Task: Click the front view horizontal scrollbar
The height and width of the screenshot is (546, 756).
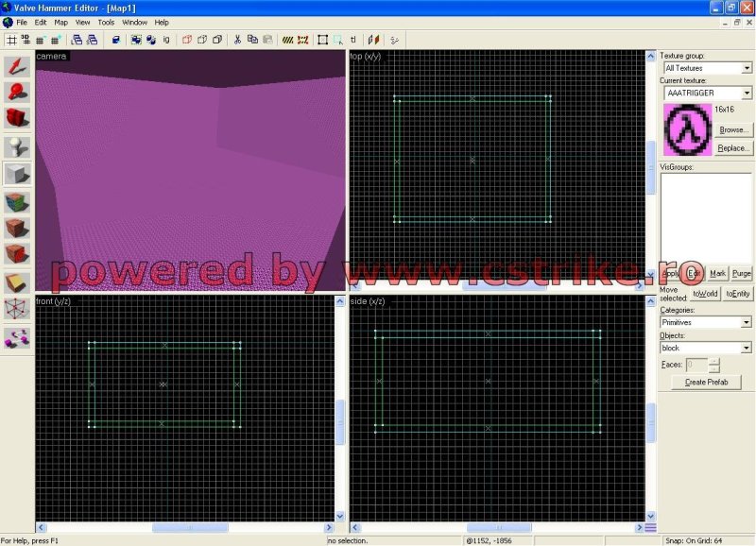Action: click(189, 527)
